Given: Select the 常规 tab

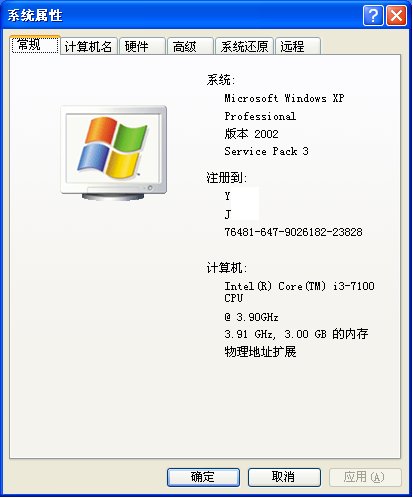Looking at the screenshot, I should coord(35,45).
